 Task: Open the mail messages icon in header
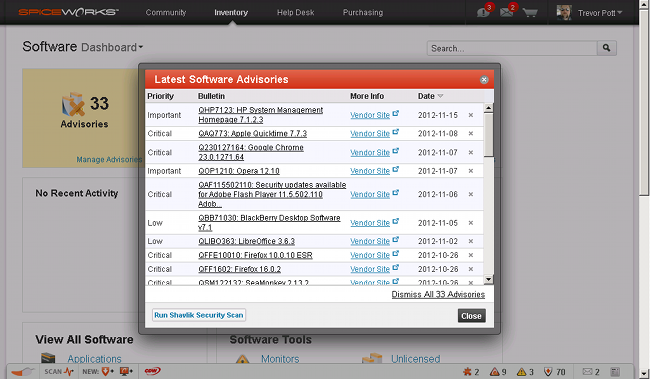[507, 12]
